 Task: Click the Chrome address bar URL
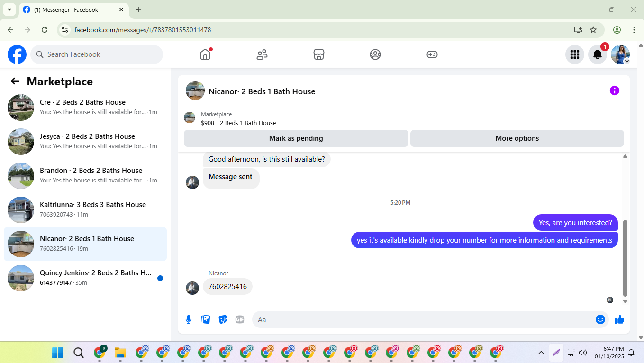143,30
